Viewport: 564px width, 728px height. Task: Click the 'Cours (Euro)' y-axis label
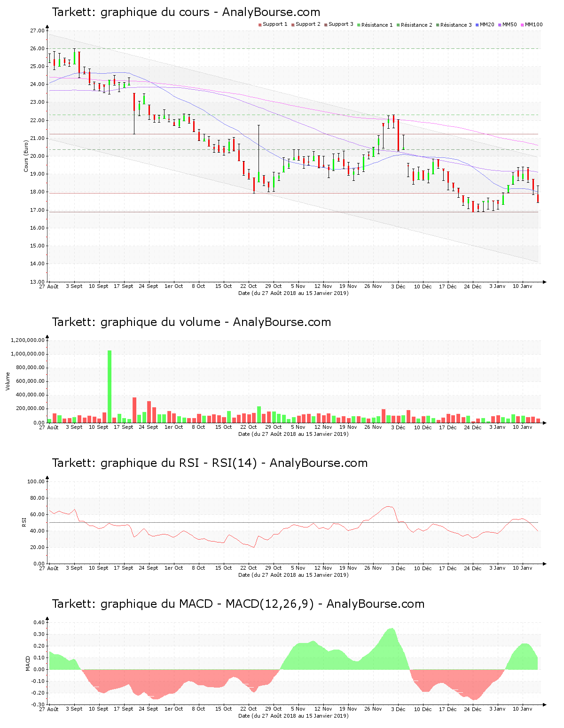26,156
